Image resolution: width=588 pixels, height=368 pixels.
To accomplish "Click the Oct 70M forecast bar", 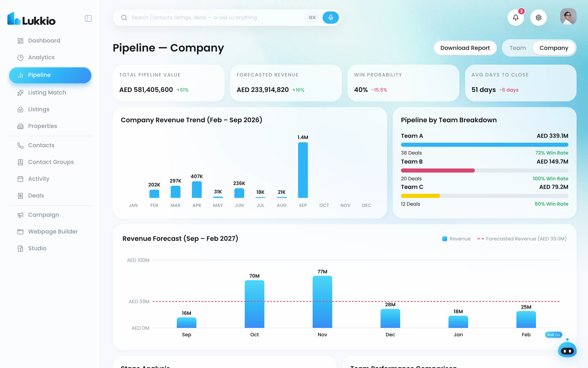I will point(254,304).
